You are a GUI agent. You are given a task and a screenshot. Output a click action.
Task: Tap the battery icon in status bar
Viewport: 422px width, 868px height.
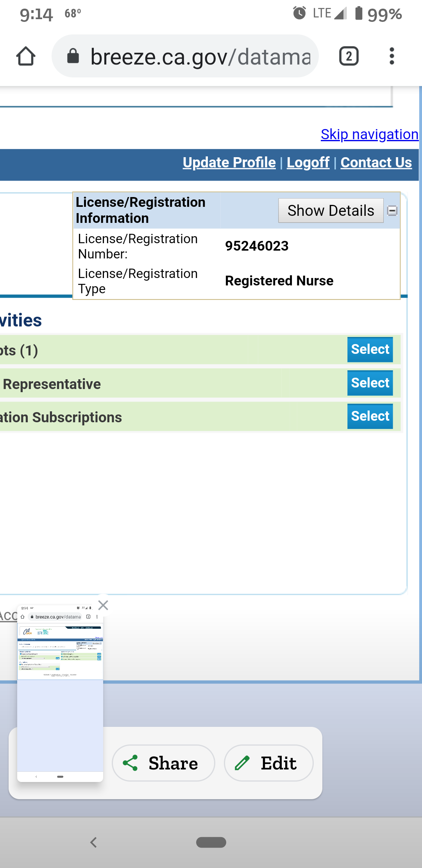(359, 13)
